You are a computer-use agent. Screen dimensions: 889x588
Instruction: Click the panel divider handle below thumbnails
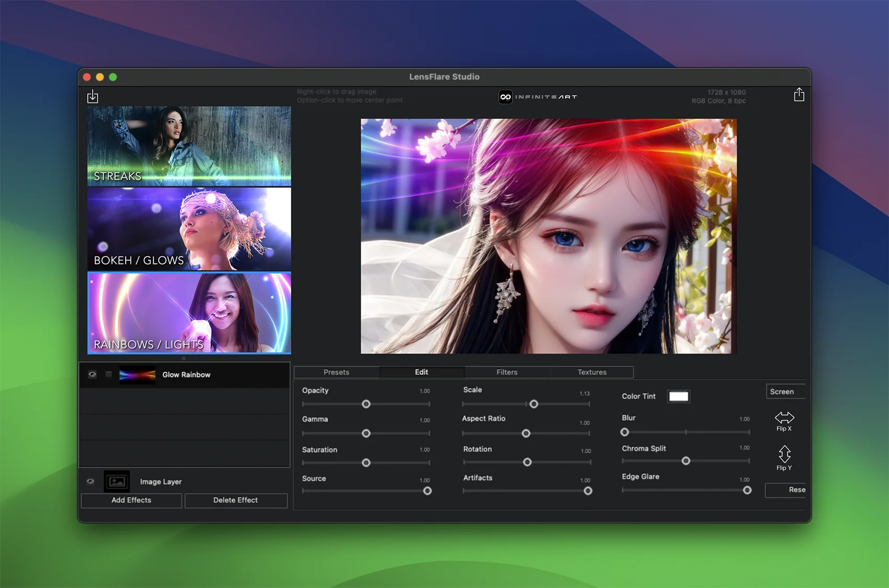184,359
